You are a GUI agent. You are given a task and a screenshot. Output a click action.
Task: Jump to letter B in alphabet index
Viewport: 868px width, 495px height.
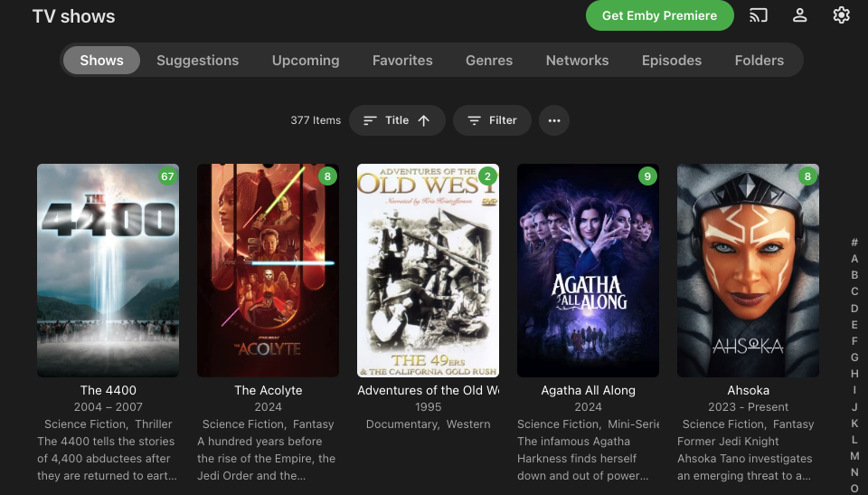pos(854,275)
